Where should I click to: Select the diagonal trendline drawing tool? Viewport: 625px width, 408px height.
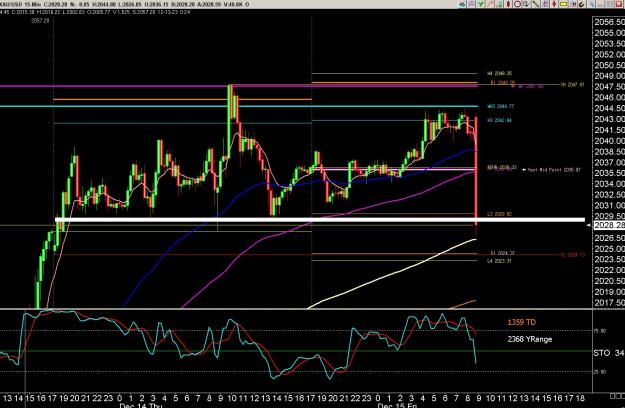(x=536, y=4)
